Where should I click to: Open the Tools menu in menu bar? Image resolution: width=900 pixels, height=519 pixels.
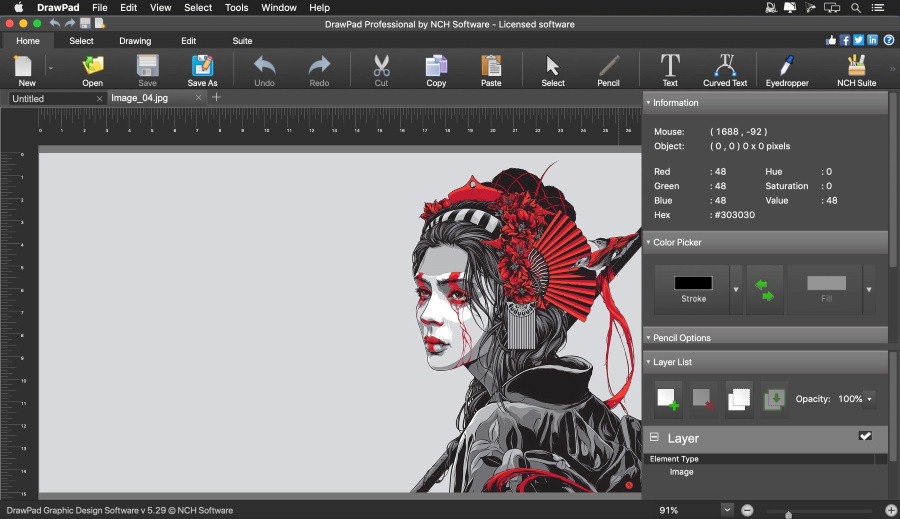pos(236,7)
